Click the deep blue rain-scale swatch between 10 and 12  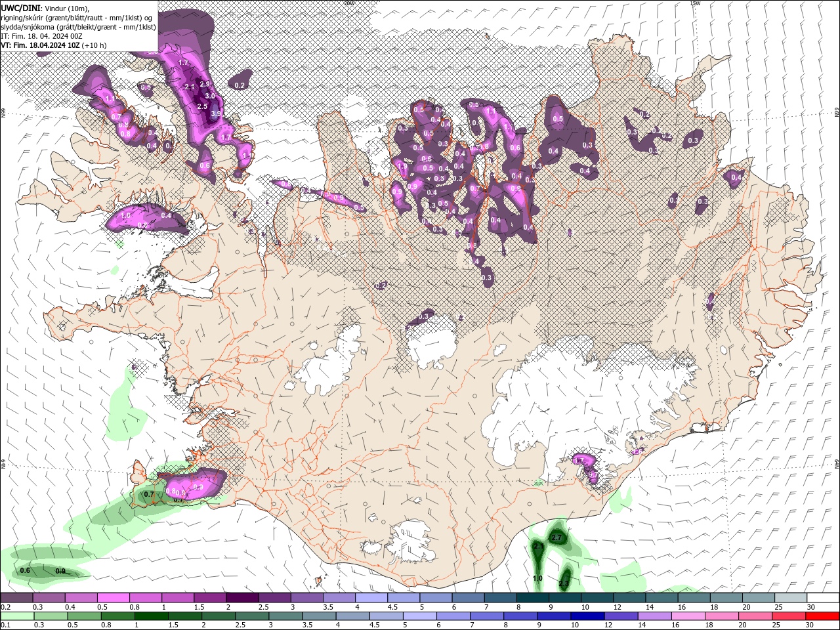pos(586,616)
